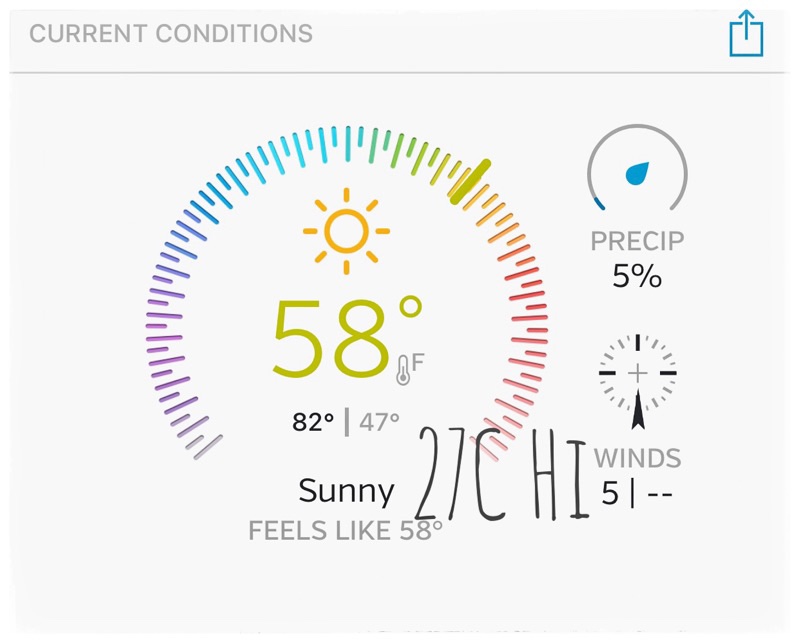The height and width of the screenshot is (643, 800).
Task: Click the Sunny condition label
Action: (x=345, y=490)
